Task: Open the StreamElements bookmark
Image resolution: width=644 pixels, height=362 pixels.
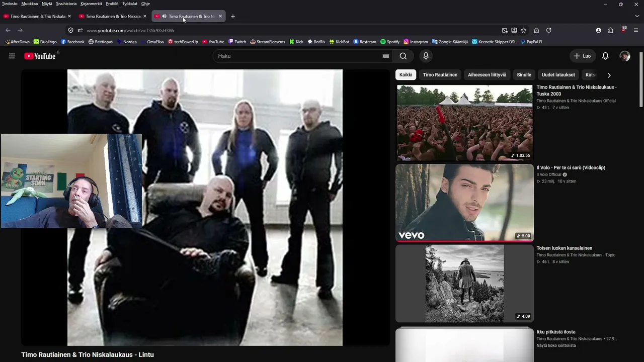Action: click(x=268, y=42)
